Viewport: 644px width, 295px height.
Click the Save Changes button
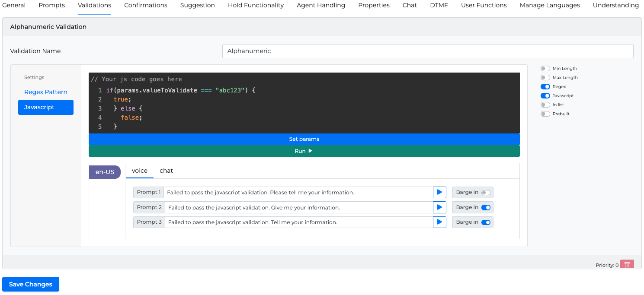[x=31, y=284]
